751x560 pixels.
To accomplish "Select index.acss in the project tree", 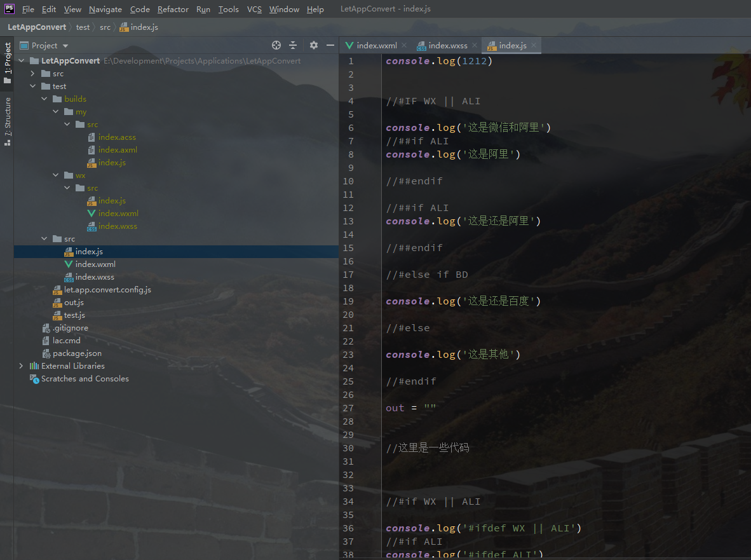I will [117, 137].
